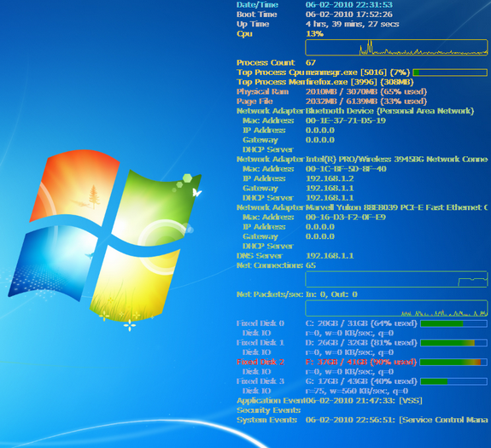Select the Intel(R) PRO/Wireless 3945BG adapter name
This screenshot has height=448, width=491.
coord(397,160)
